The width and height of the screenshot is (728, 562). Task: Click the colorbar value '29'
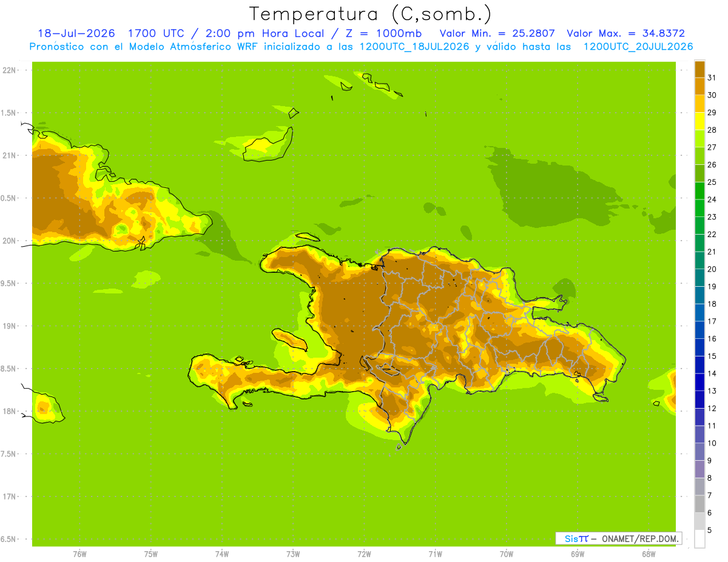tap(712, 112)
